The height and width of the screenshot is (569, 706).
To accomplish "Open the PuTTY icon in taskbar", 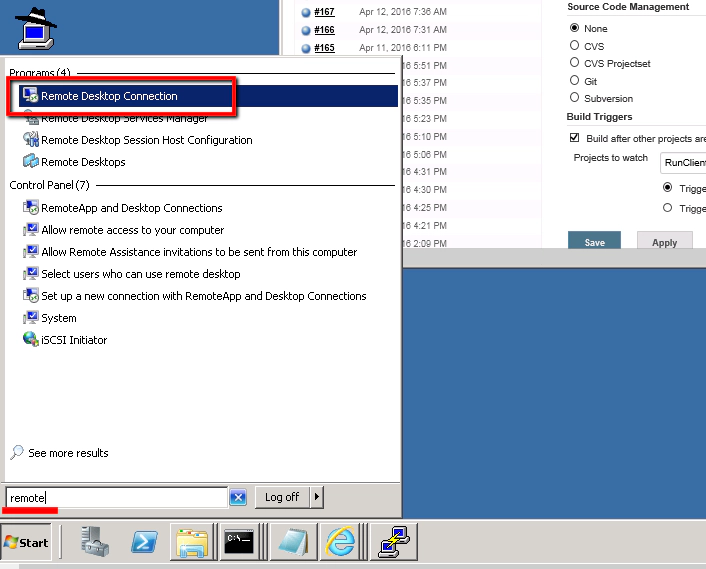I will point(394,542).
